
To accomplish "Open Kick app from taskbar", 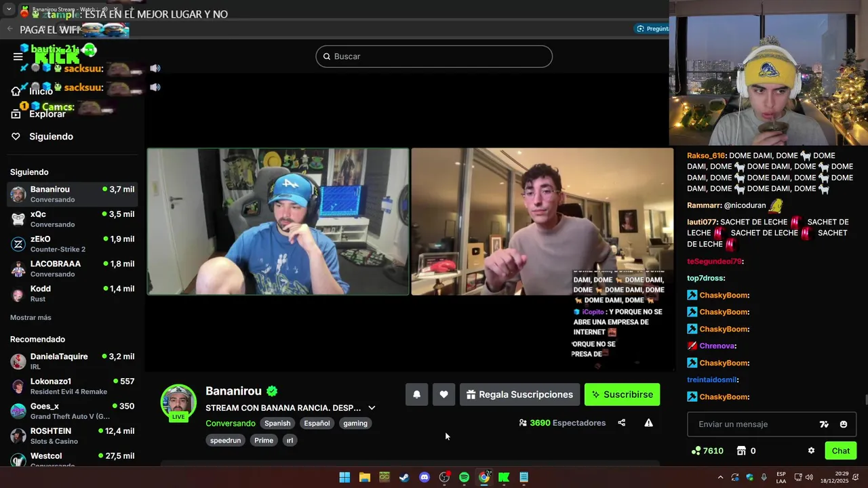I will [504, 477].
